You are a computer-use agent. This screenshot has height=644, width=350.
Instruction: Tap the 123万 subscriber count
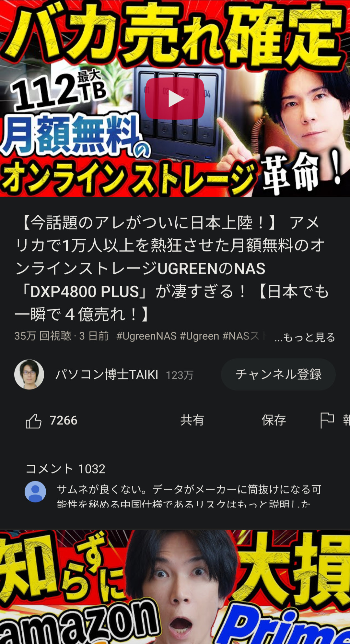point(180,375)
